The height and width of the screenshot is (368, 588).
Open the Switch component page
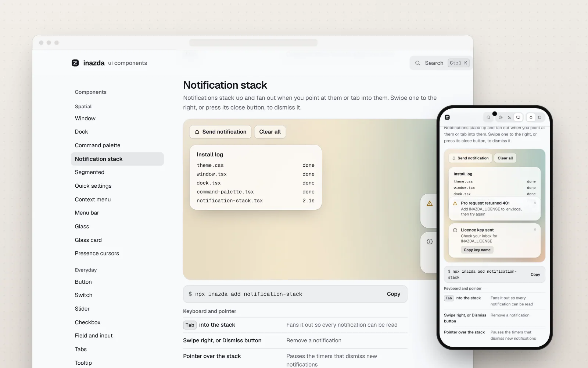point(117,295)
